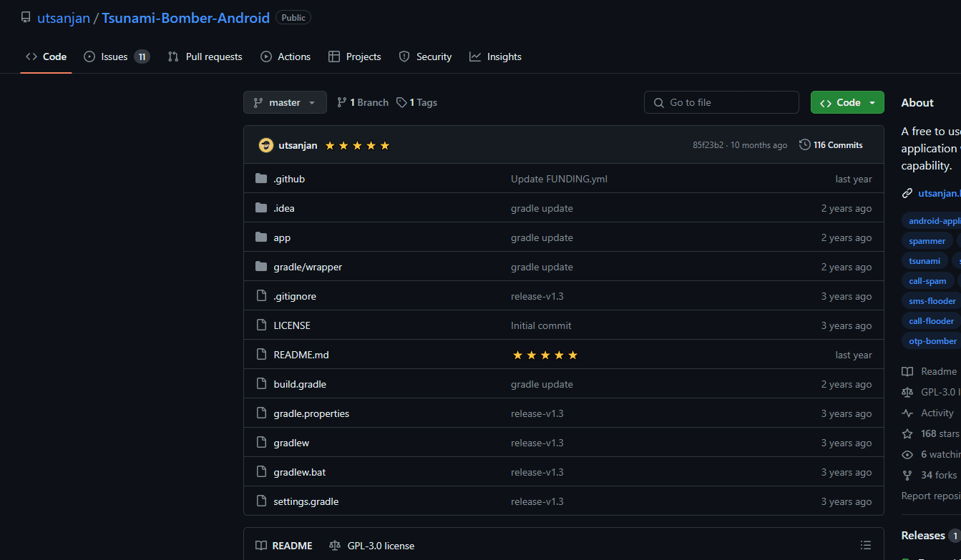Open the README.md file
Image resolution: width=961 pixels, height=560 pixels.
301,355
